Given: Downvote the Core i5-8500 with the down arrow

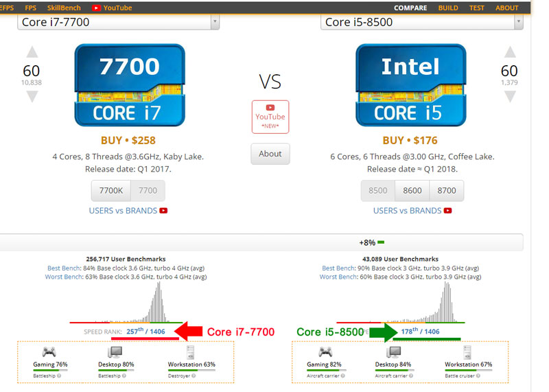Looking at the screenshot, I should 510,96.
